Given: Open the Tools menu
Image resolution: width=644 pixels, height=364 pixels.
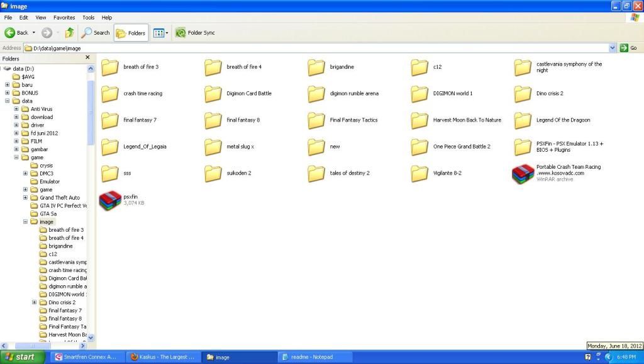Looking at the screenshot, I should pos(88,17).
